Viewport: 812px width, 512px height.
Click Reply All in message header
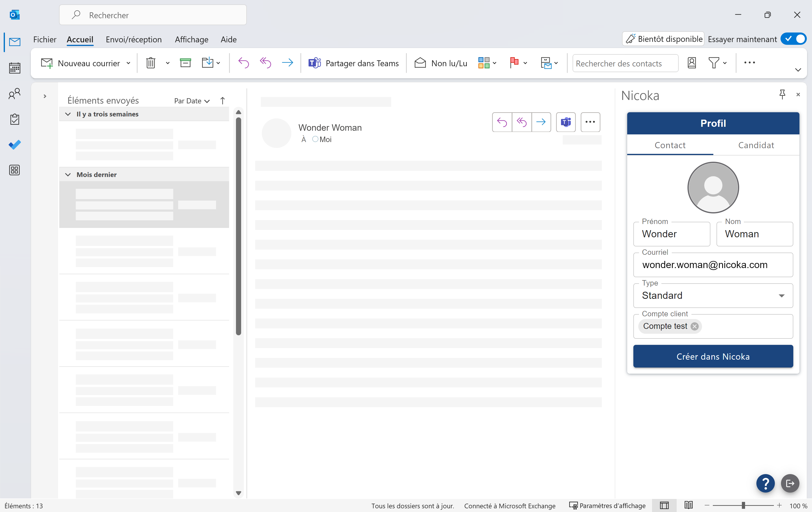pos(522,122)
